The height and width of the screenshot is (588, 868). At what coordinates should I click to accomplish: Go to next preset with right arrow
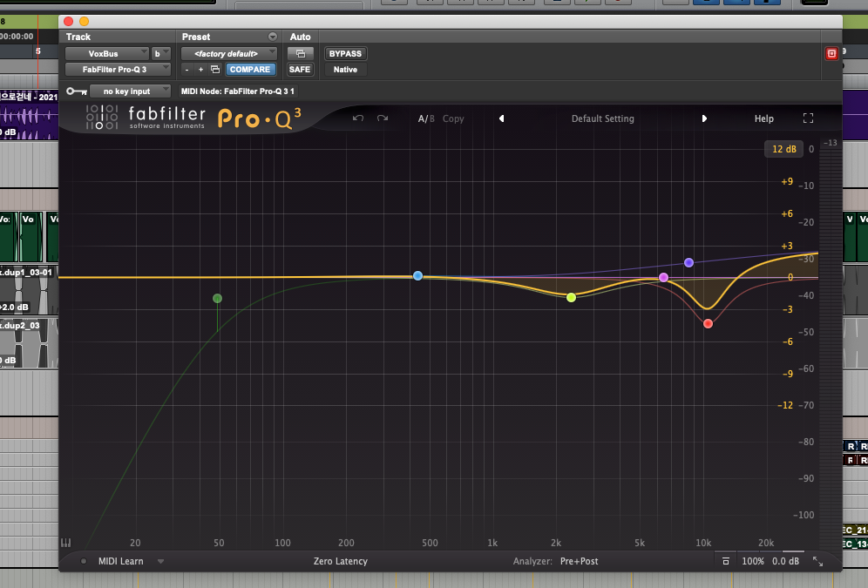[704, 118]
